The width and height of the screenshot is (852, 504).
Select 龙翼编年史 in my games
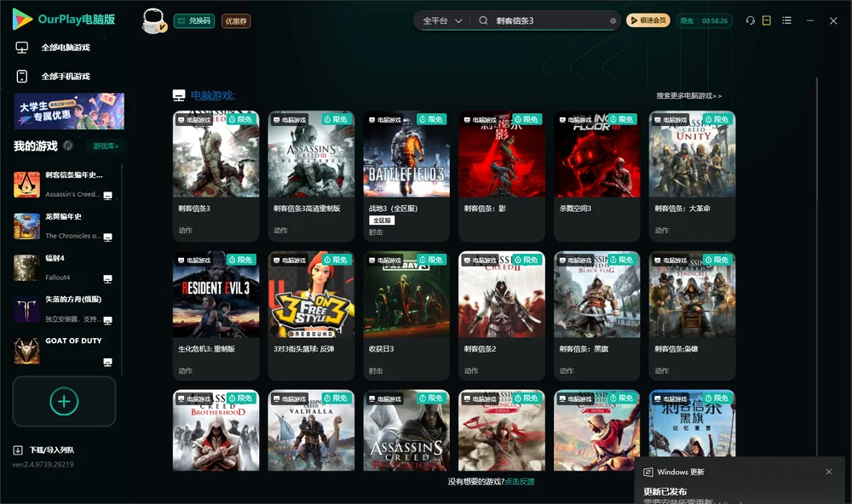pos(64,226)
